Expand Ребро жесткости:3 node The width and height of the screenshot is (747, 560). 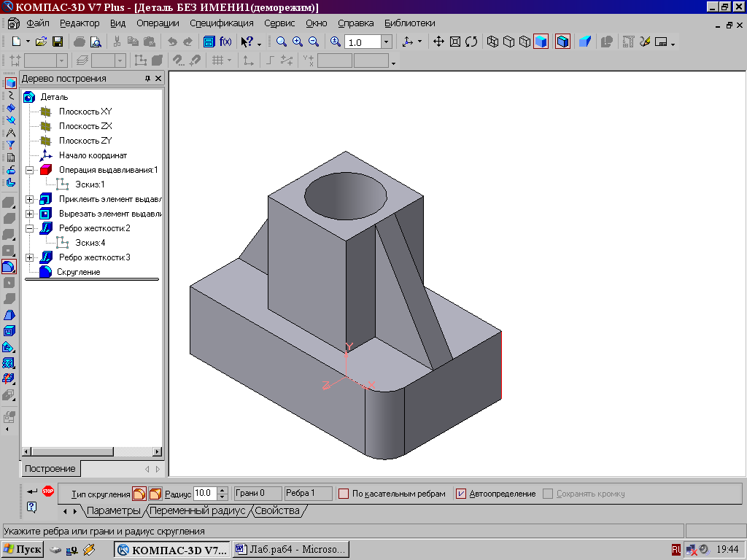(29, 257)
